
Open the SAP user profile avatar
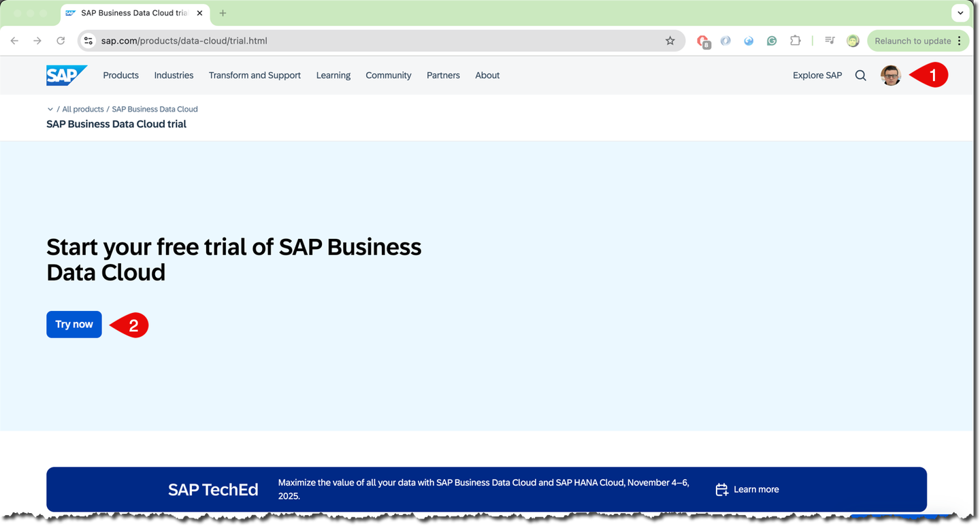pos(891,76)
